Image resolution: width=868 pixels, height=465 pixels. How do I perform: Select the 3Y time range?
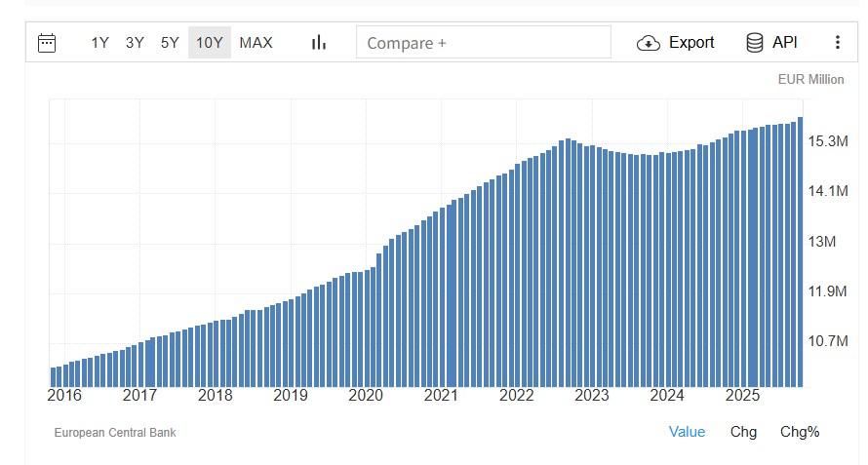tap(135, 43)
